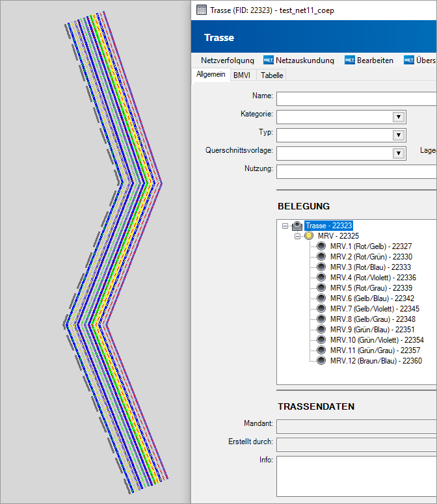This screenshot has width=437, height=504.
Task: Click into the Name input field
Action: 356,99
